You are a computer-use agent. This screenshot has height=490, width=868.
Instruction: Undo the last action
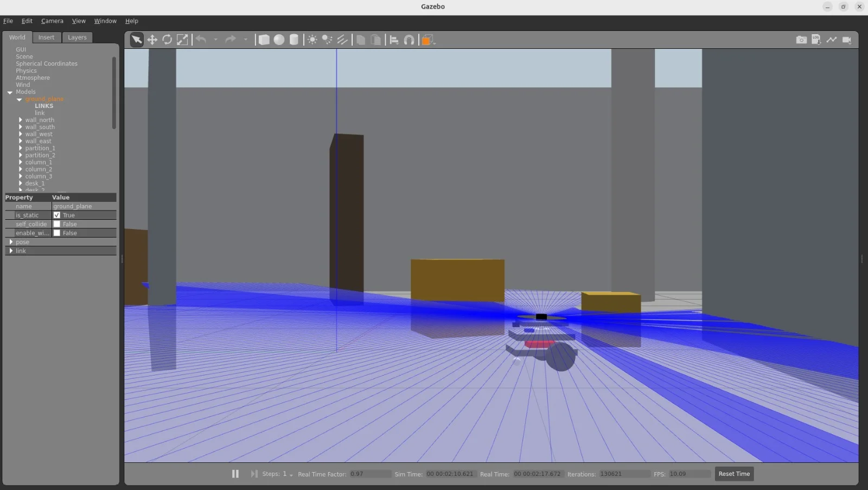tap(201, 40)
